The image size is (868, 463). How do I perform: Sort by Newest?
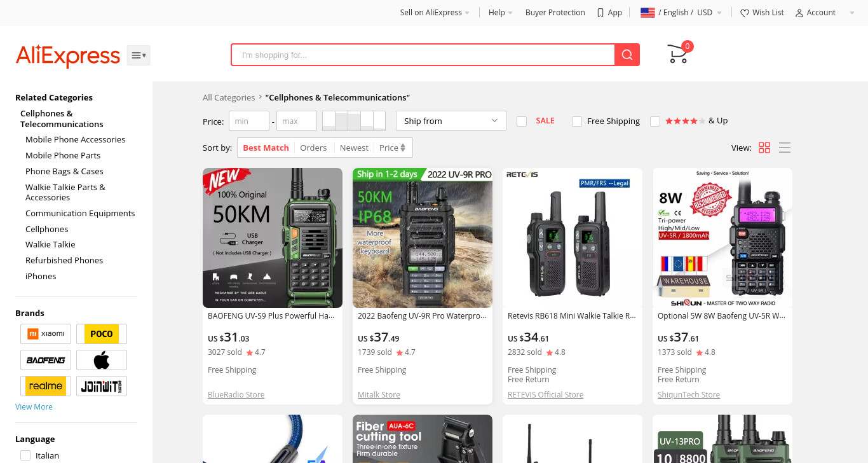pos(354,148)
